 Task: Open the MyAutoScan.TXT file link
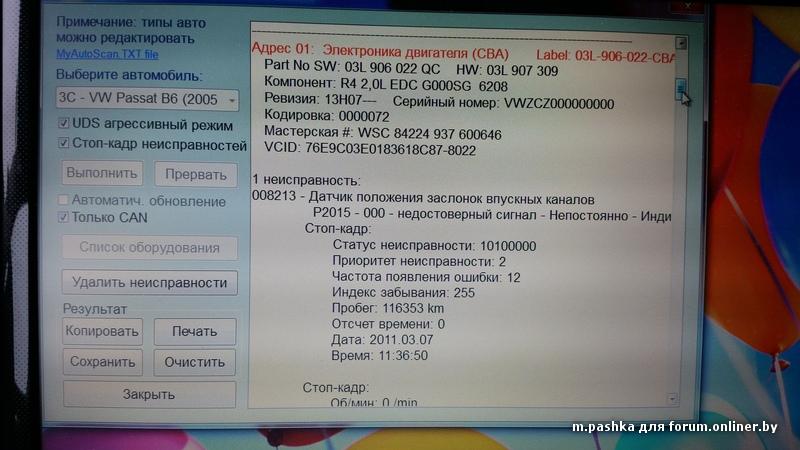(107, 54)
